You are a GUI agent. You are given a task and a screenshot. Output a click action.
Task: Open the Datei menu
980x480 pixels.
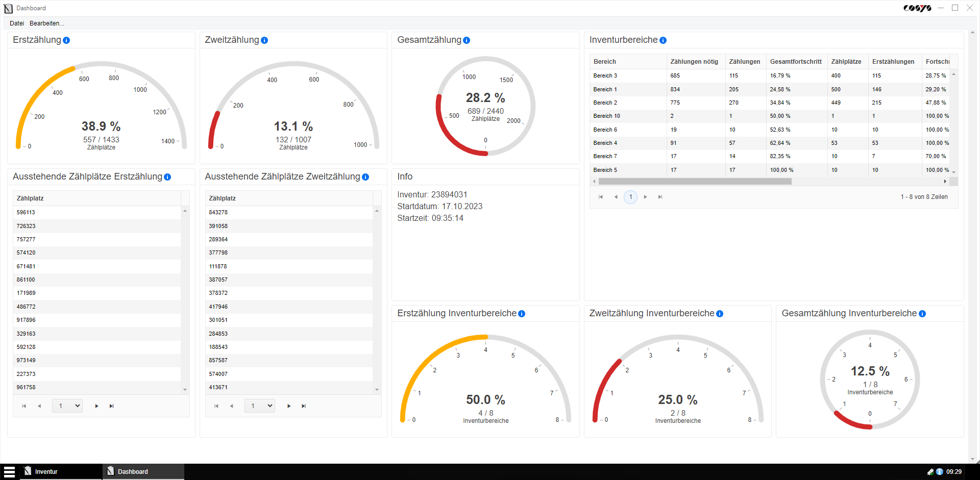(x=17, y=23)
